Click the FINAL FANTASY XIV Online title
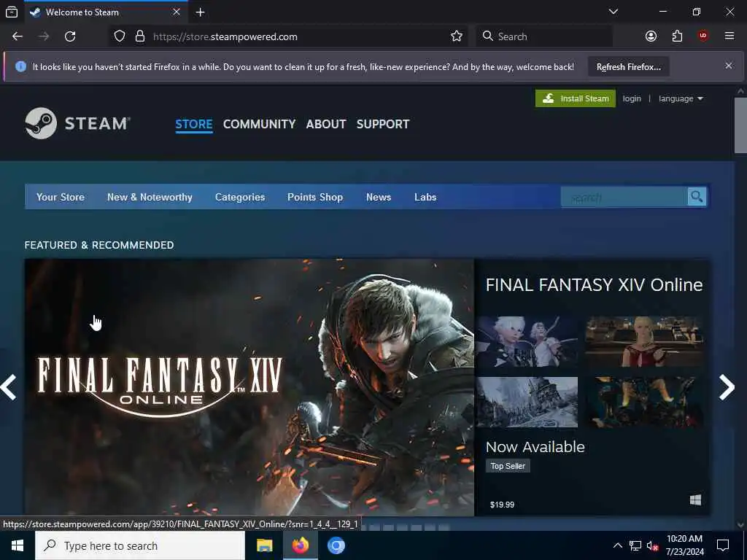 coord(594,285)
